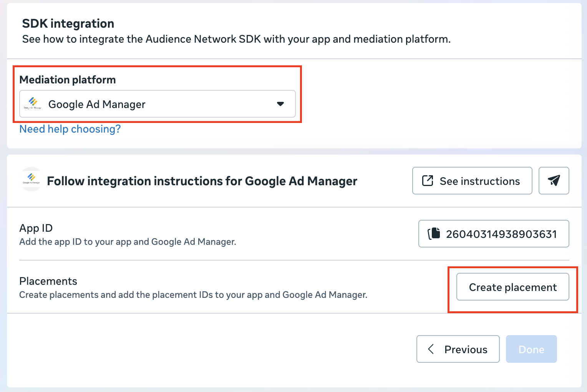Click the Google Ad Manager logo in the dropdown

point(33,103)
